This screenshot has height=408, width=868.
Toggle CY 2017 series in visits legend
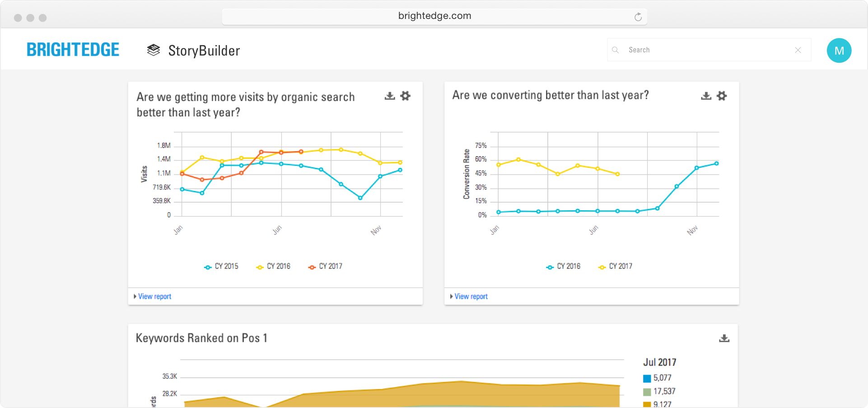coord(326,267)
